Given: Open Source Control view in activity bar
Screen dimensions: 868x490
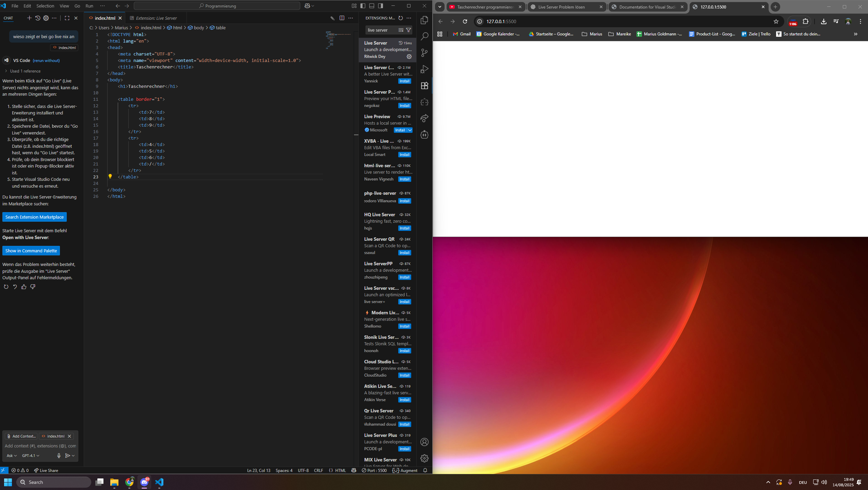Looking at the screenshot, I should [x=424, y=53].
